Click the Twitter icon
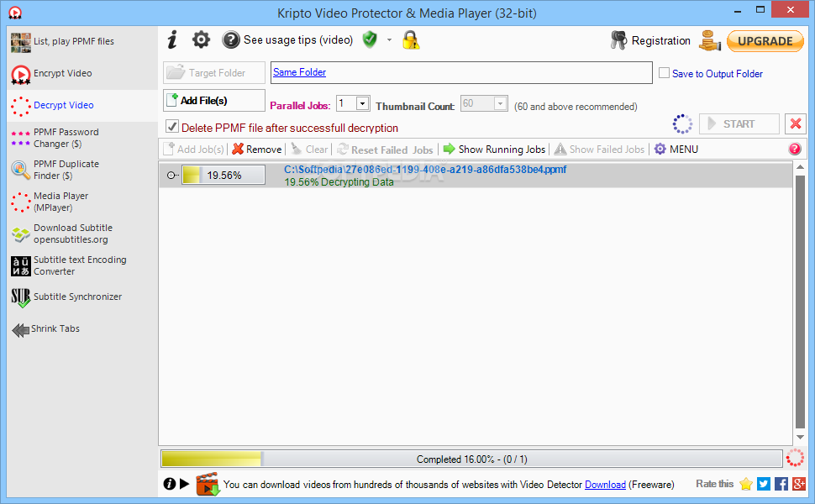Viewport: 815px width, 504px height. [x=764, y=484]
